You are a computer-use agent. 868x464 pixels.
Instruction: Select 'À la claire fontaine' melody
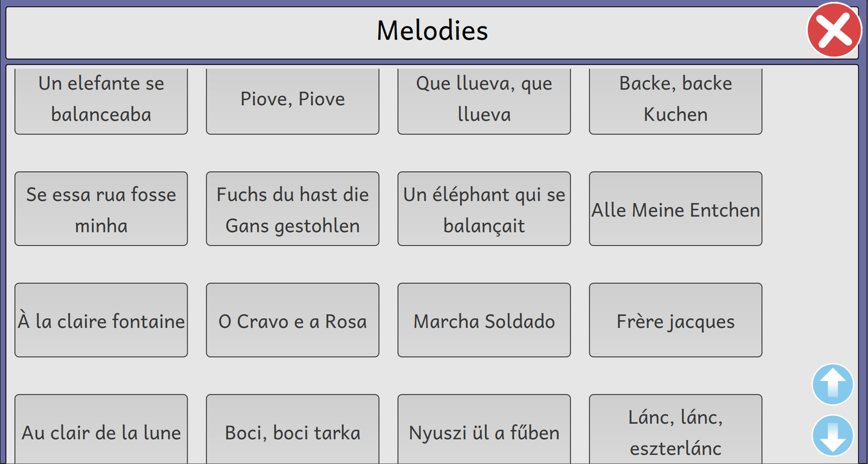pyautogui.click(x=101, y=320)
